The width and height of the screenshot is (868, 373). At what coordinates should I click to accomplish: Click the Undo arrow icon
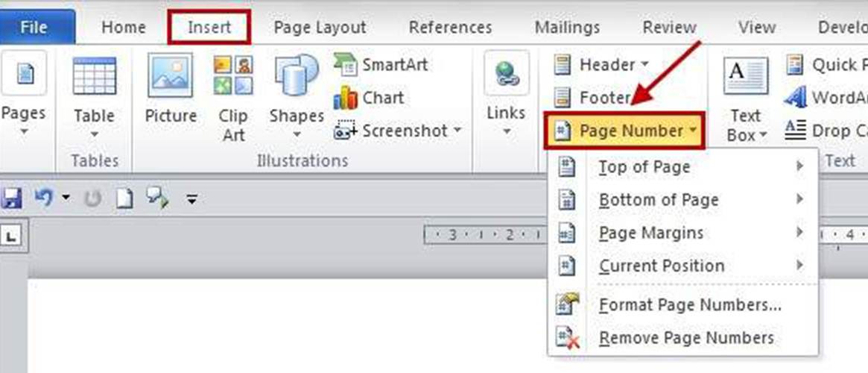point(43,198)
